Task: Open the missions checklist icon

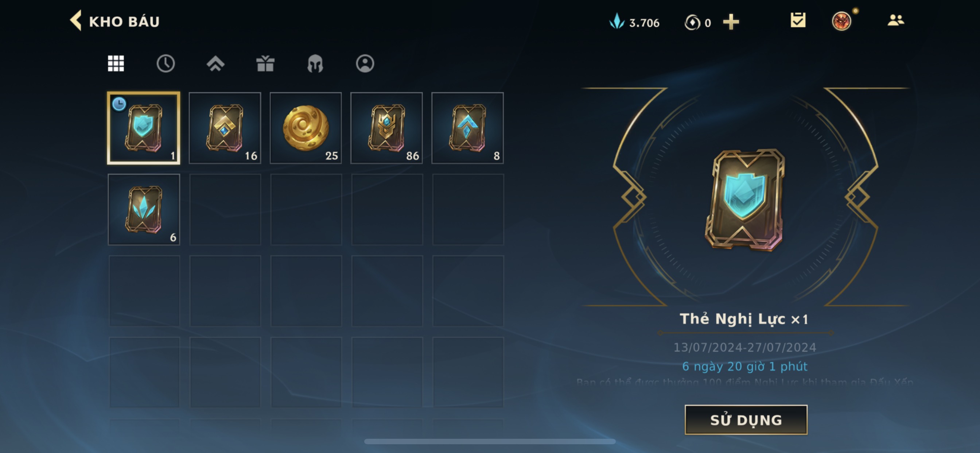Action: pos(798,20)
